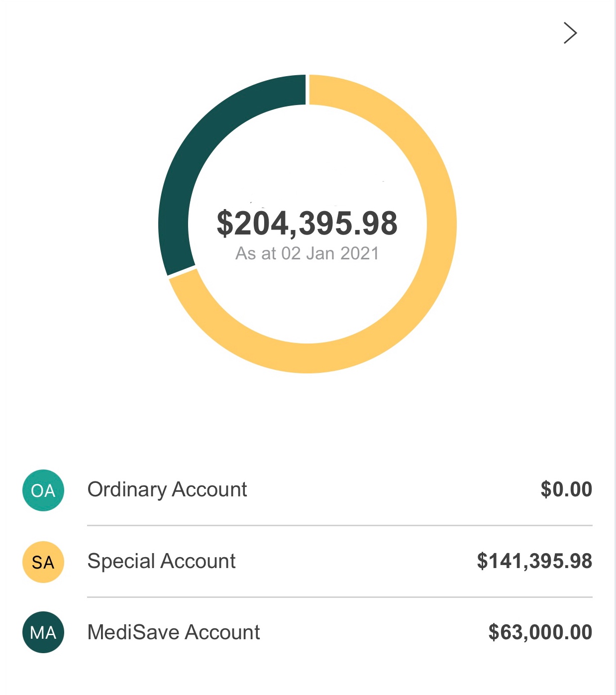The height and width of the screenshot is (695, 616).
Task: Click the white gap atop the donut ring
Action: pyautogui.click(x=308, y=90)
